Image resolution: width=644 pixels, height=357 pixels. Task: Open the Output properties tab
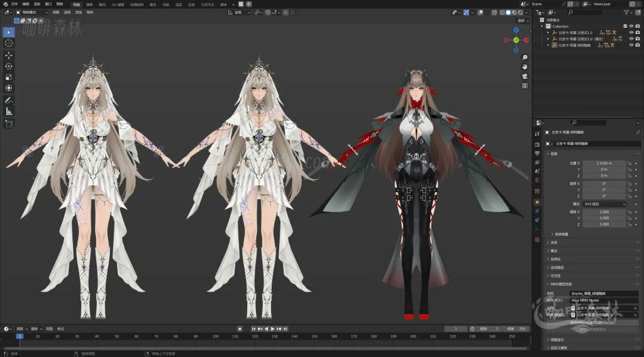(537, 154)
